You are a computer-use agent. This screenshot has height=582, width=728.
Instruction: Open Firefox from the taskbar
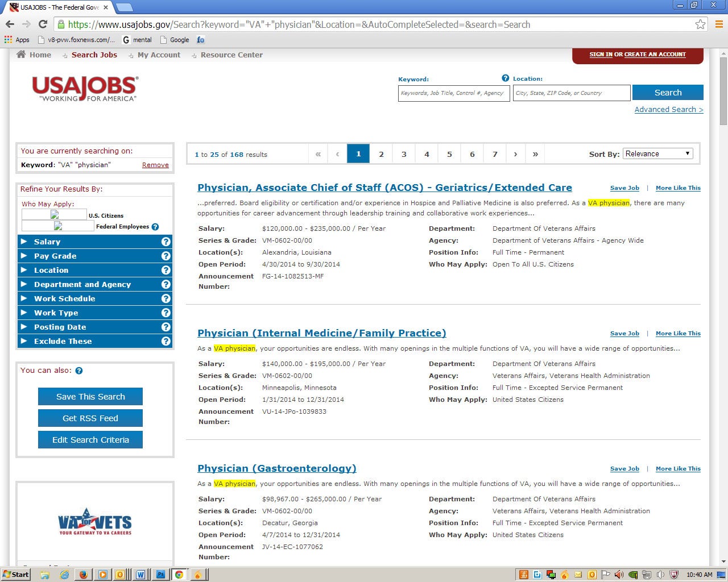(84, 575)
